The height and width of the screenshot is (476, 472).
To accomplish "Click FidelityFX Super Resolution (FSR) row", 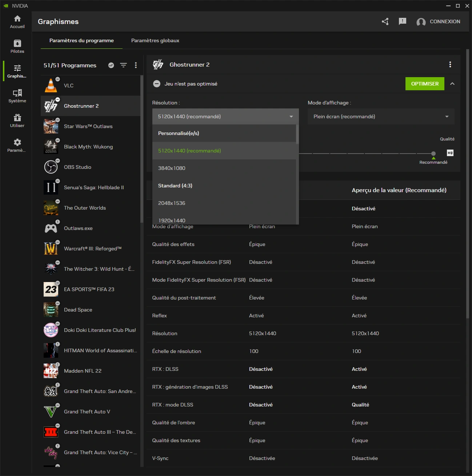I will pyautogui.click(x=303, y=262).
